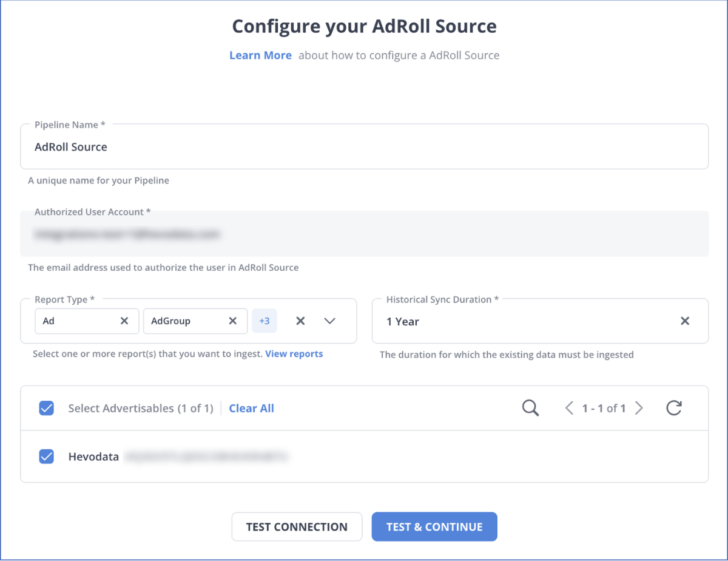Select the AdGroup chip label
Image resolution: width=728 pixels, height=561 pixels.
(170, 321)
